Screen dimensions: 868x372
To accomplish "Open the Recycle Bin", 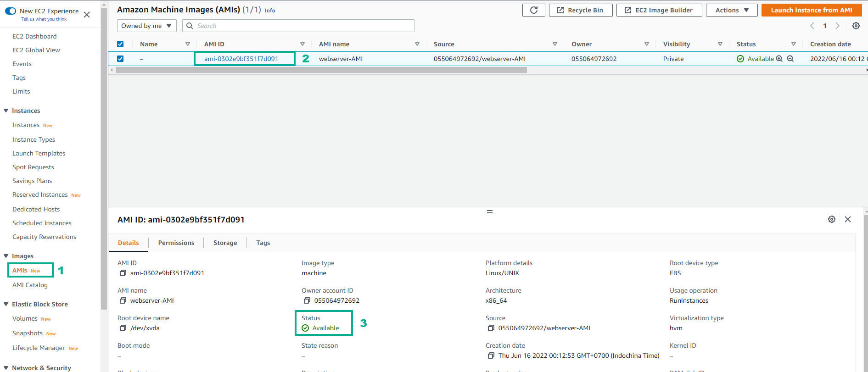I will 581,10.
